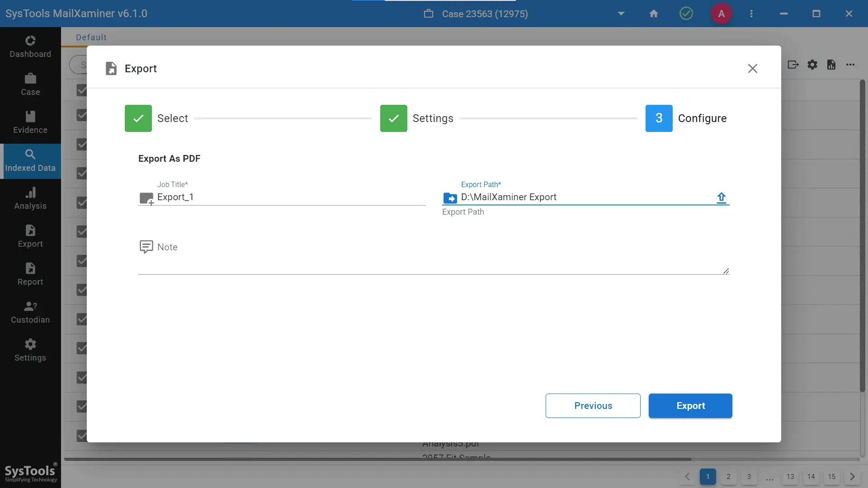This screenshot has height=488, width=868.
Task: Open the horizontal ellipsis toolbar menu
Action: (x=850, y=65)
